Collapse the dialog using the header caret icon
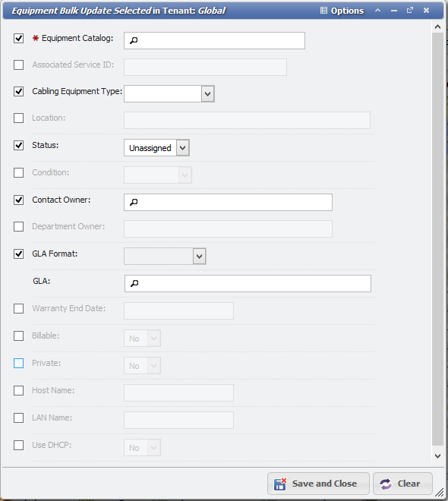This screenshot has height=501, width=448. [x=377, y=10]
